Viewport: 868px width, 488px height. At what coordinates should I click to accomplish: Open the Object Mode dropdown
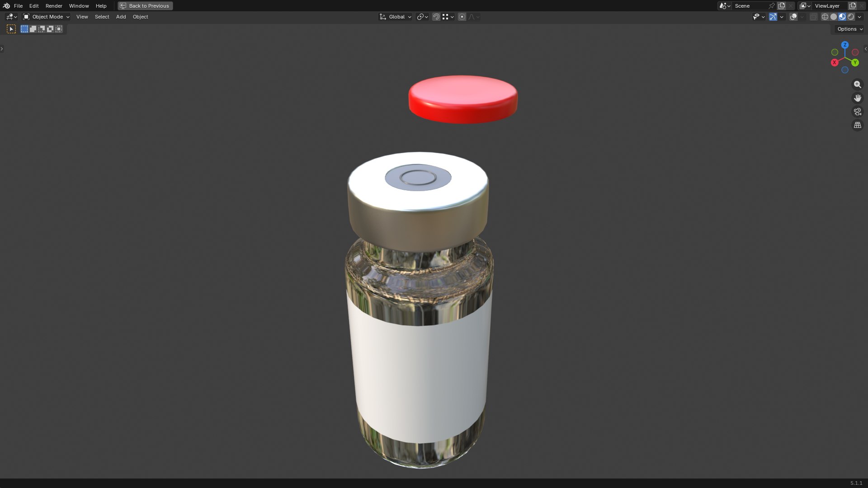pos(46,17)
